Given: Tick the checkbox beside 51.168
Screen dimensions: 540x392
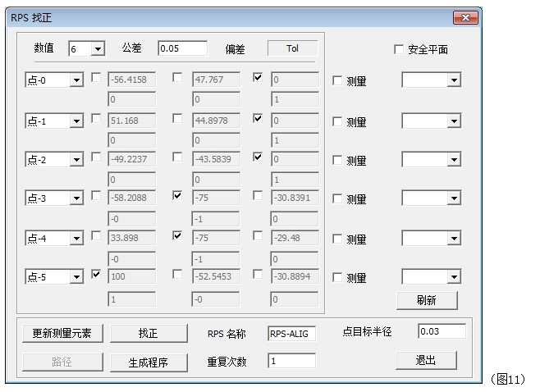Looking at the screenshot, I should 96,118.
